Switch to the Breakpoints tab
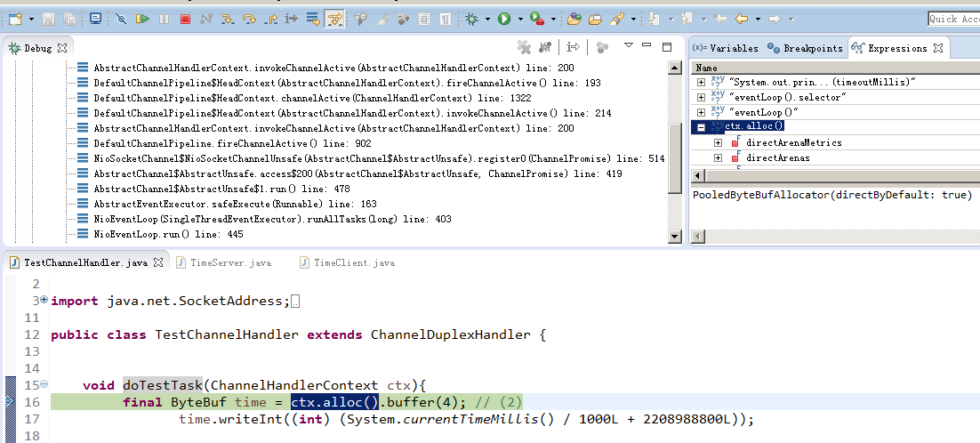The height and width of the screenshot is (443, 980). pyautogui.click(x=805, y=48)
